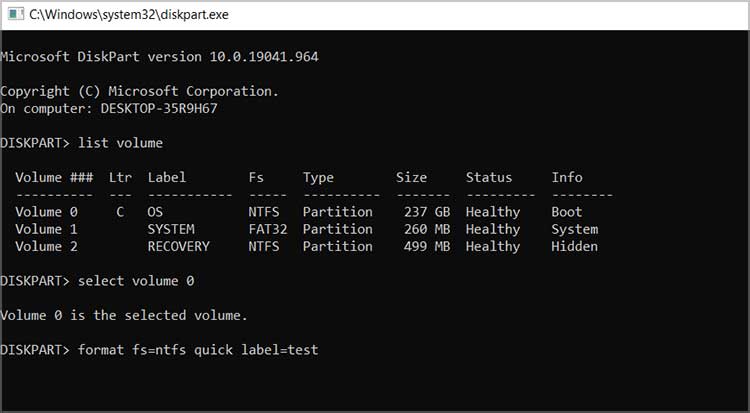
Task: Click the 'format fs=ntfs quick label=test' command
Action: [198, 349]
